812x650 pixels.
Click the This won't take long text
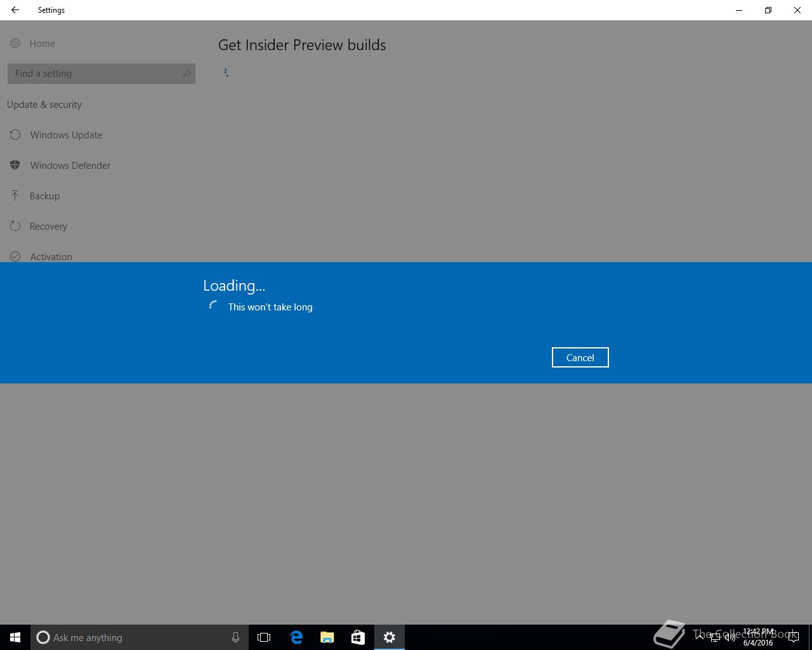pyautogui.click(x=270, y=307)
